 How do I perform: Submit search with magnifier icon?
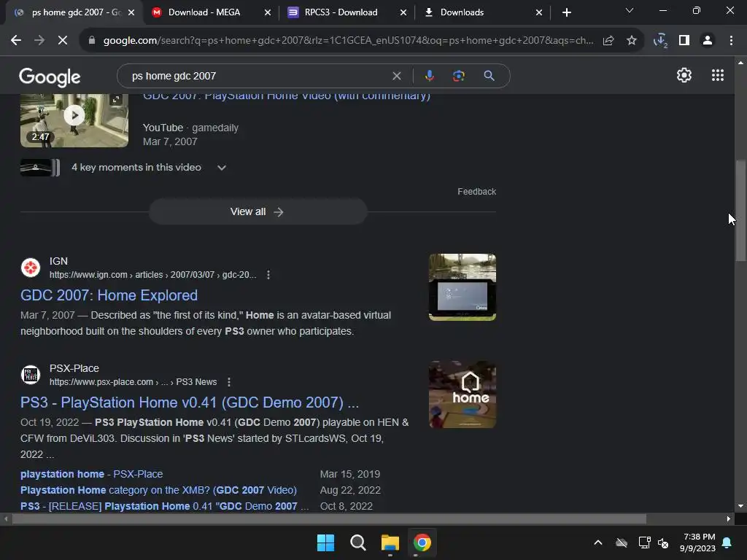[x=489, y=76]
